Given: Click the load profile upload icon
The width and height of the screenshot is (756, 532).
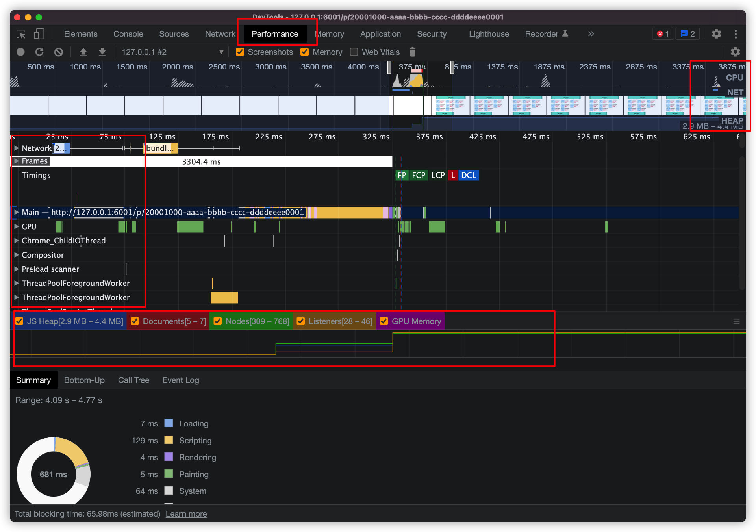Looking at the screenshot, I should point(83,52).
